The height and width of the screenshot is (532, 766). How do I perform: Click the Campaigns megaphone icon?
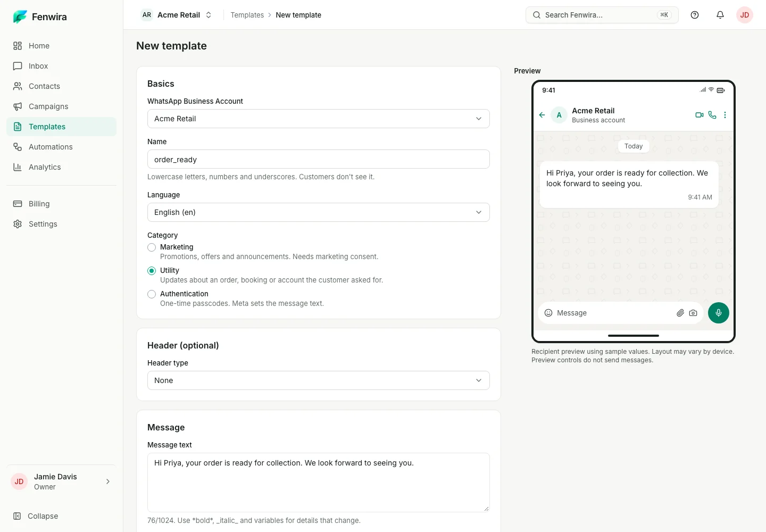click(x=18, y=106)
